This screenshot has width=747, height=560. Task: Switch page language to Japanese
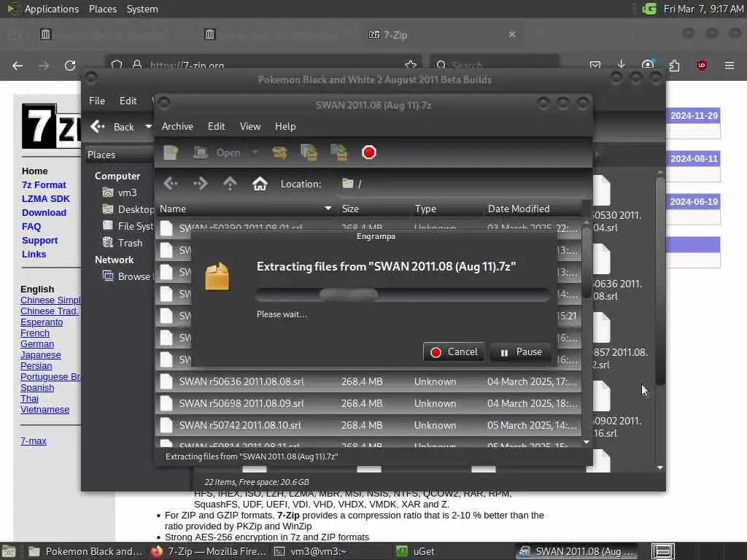click(x=41, y=355)
